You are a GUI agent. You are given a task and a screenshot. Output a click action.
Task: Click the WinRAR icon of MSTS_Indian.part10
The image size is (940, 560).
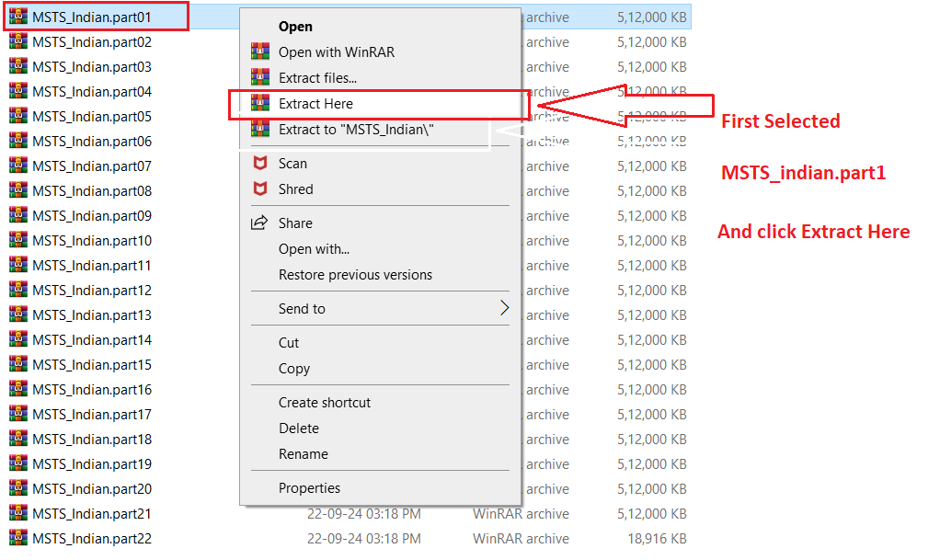tap(18, 240)
